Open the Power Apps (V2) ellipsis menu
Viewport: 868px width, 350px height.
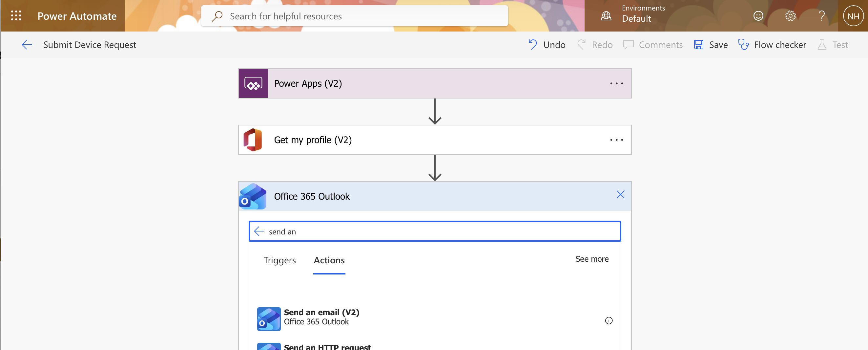[616, 84]
